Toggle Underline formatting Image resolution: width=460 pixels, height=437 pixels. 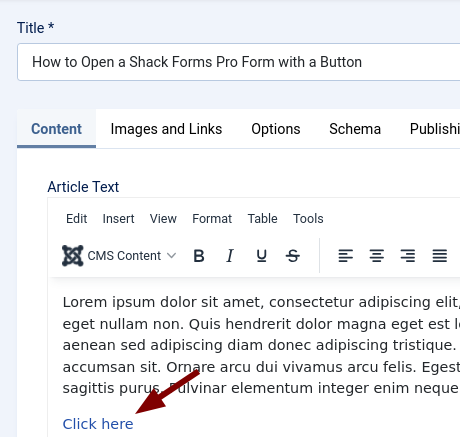pos(262,256)
